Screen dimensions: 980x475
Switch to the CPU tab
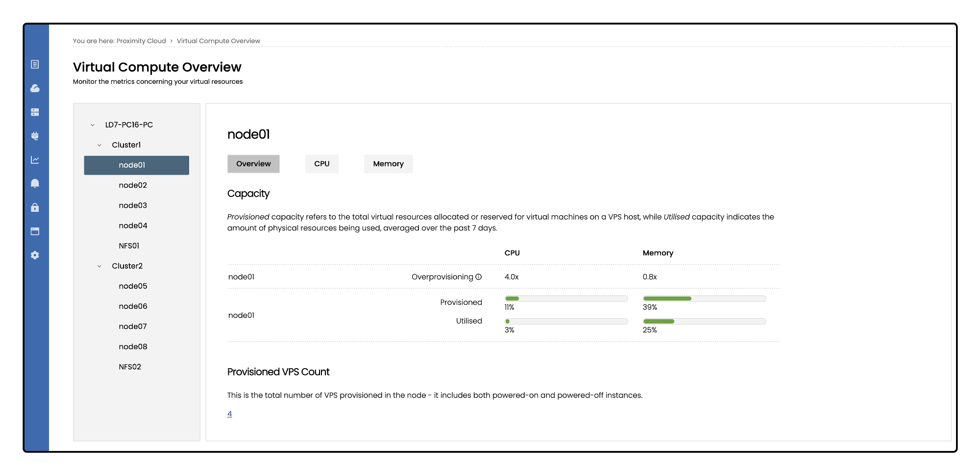click(x=321, y=164)
